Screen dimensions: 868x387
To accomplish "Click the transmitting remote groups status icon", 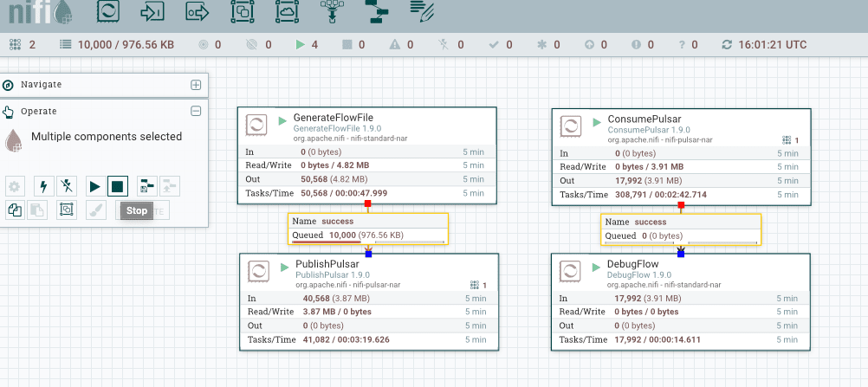I will pos(204,45).
